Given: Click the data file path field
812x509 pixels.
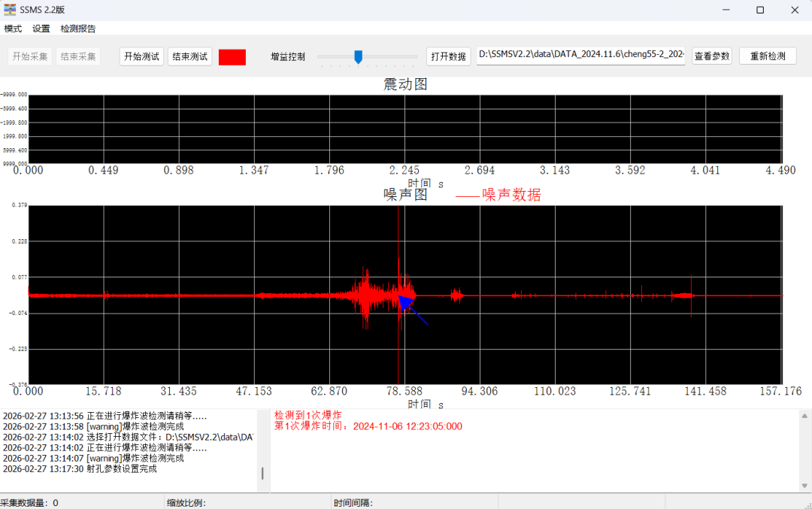Looking at the screenshot, I should (x=581, y=56).
